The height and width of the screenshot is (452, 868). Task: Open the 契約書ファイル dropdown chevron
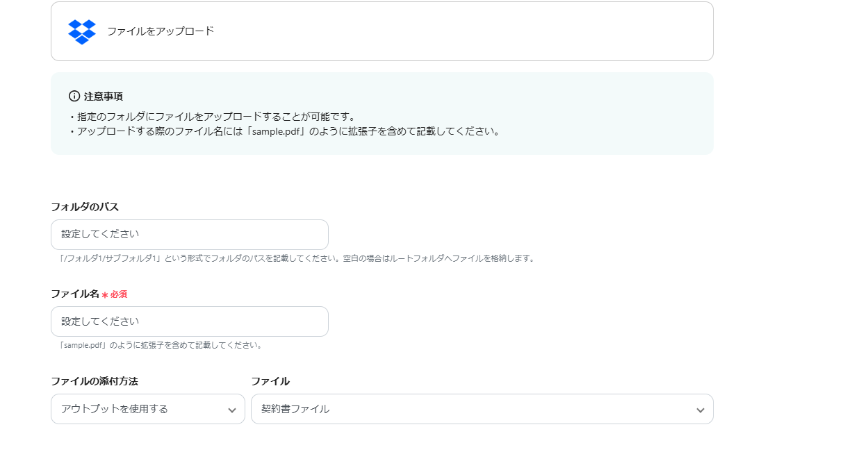[x=701, y=409]
